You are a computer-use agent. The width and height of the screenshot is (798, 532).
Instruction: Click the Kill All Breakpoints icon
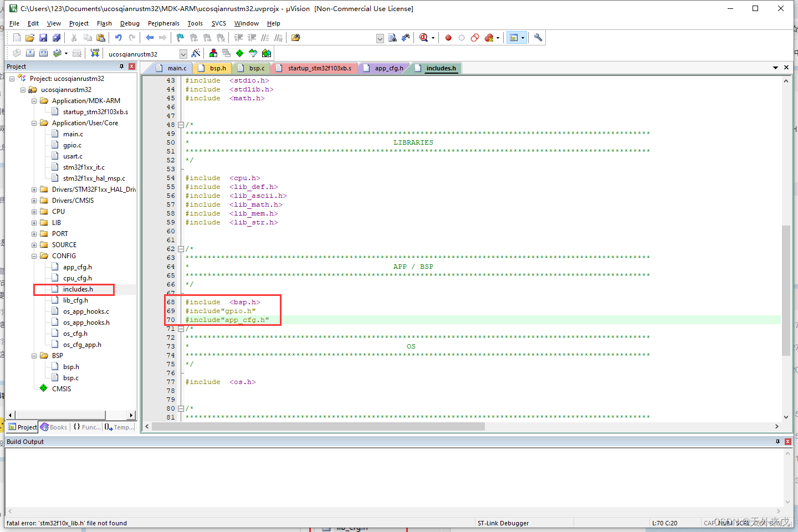[x=489, y=38]
